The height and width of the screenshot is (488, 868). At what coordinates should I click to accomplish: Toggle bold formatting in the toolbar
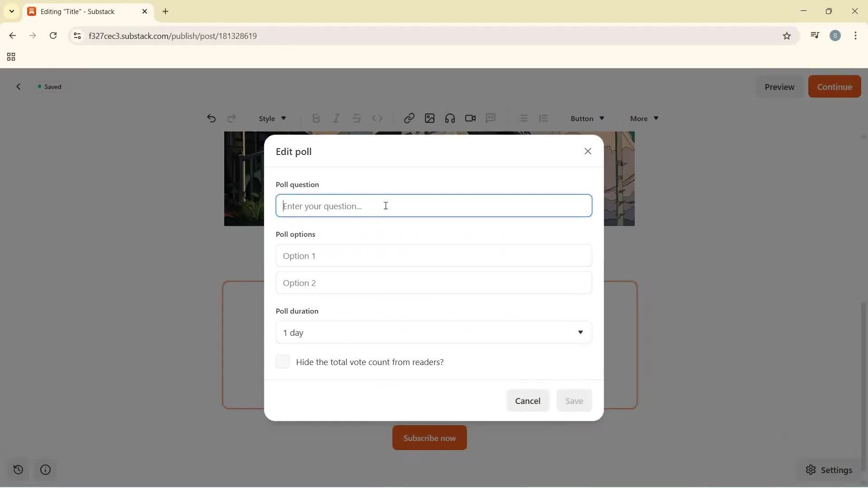coord(316,118)
